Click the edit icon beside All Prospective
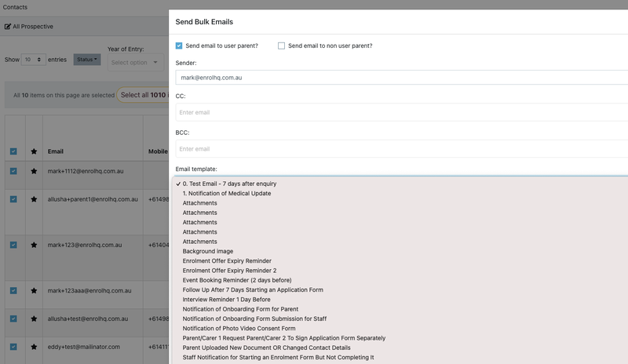 point(8,26)
